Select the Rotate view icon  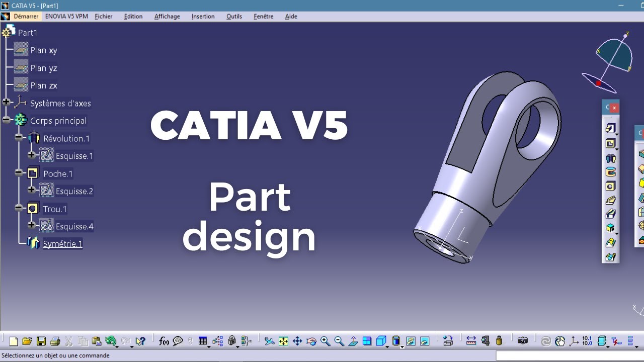tap(311, 341)
